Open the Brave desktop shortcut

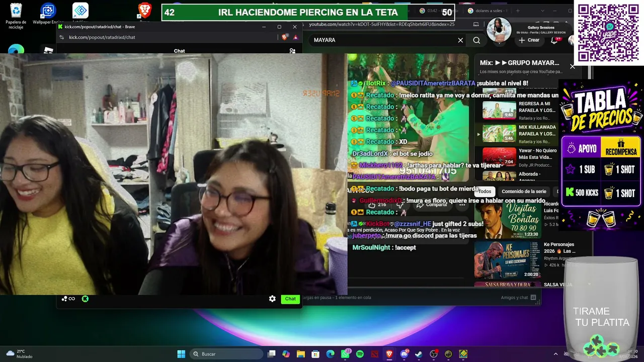pyautogui.click(x=145, y=12)
